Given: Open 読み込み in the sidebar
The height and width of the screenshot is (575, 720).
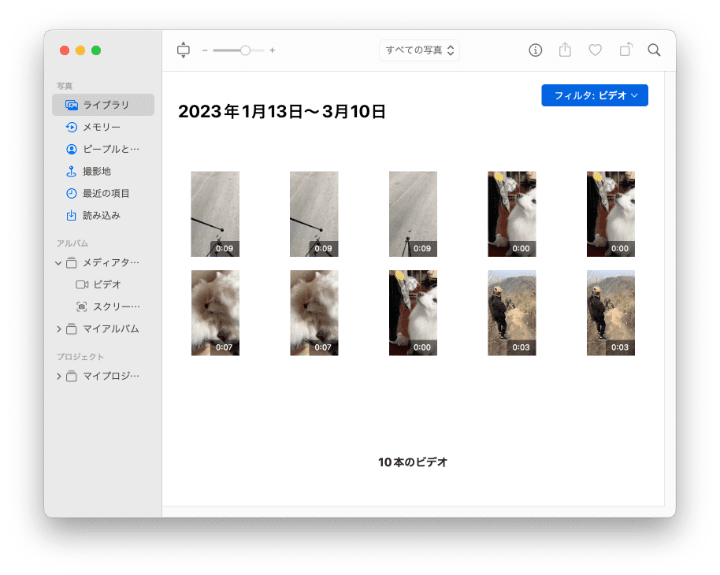Looking at the screenshot, I should point(103,215).
